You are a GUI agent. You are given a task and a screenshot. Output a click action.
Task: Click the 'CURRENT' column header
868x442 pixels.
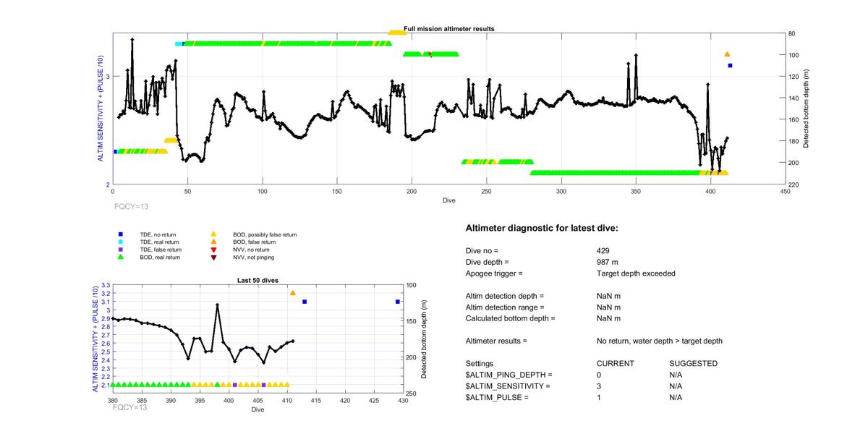click(616, 363)
